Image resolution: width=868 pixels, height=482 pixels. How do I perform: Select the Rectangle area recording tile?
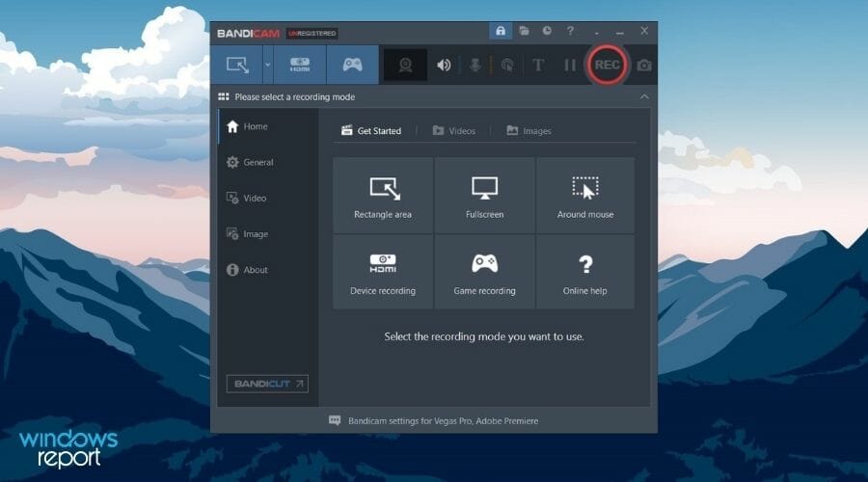click(383, 195)
